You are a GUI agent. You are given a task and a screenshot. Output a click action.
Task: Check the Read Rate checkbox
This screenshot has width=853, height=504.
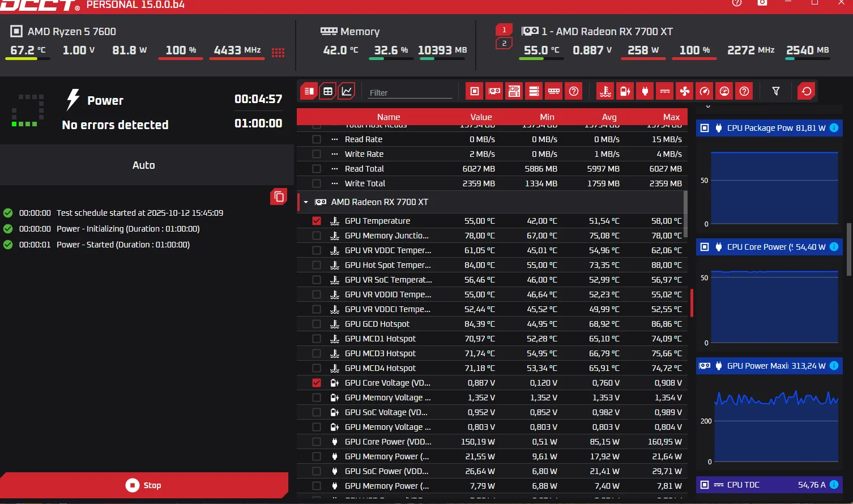coord(317,139)
